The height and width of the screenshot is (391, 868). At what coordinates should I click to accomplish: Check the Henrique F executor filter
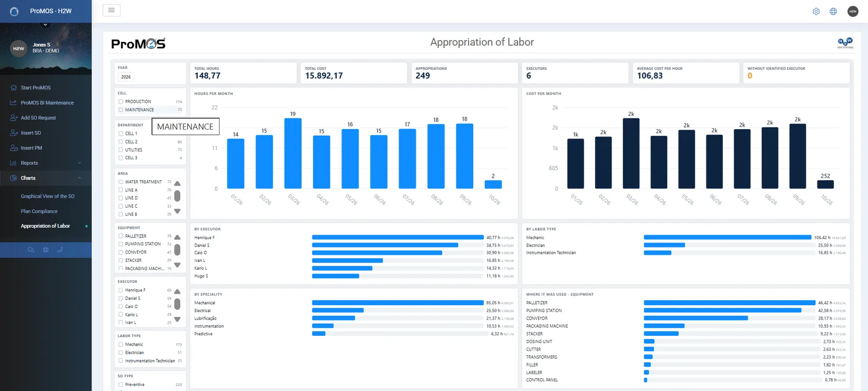click(120, 290)
